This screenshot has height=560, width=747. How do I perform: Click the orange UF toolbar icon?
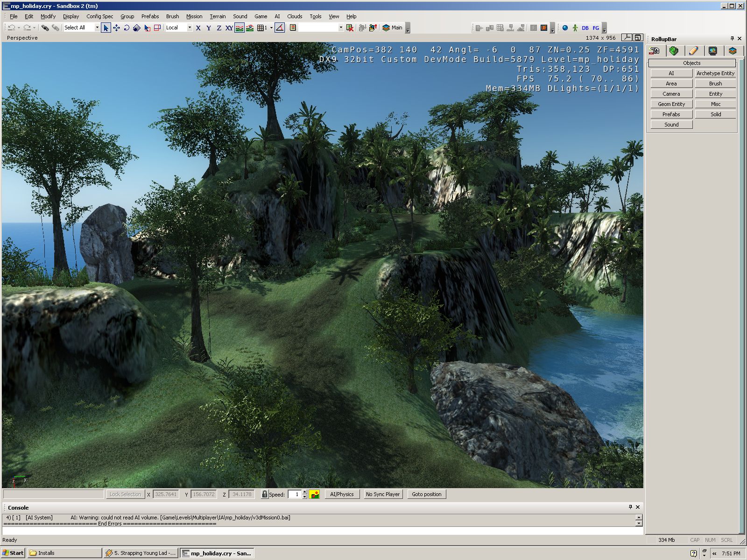click(x=544, y=28)
